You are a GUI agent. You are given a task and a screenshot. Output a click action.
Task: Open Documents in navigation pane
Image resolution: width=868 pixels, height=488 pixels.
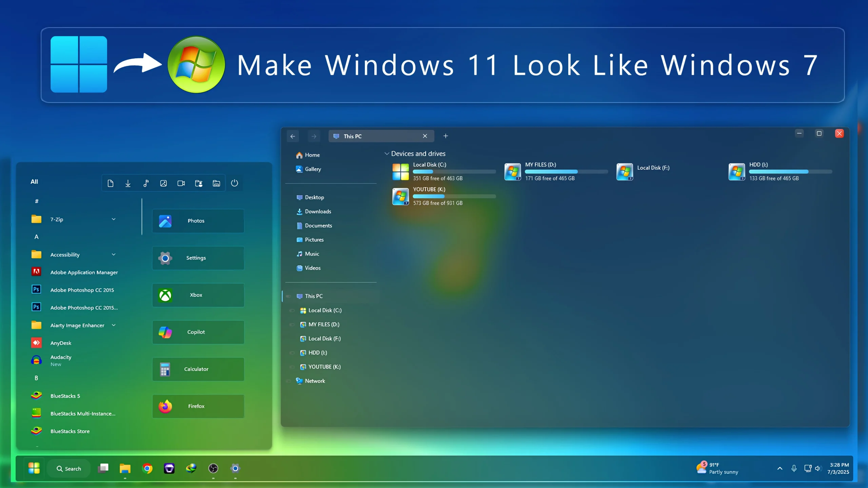tap(314, 226)
